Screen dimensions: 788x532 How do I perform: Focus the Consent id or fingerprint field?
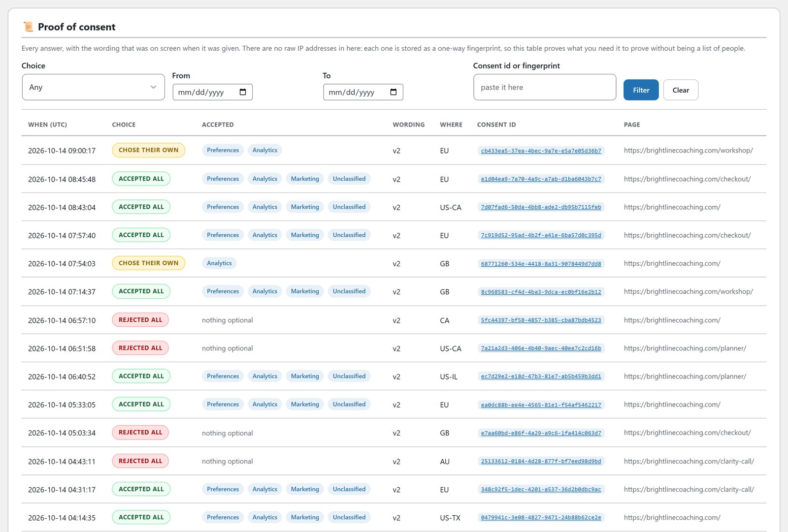[x=544, y=87]
